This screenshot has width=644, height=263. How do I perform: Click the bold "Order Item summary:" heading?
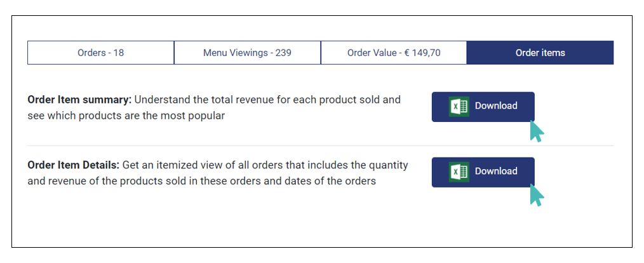click(79, 100)
